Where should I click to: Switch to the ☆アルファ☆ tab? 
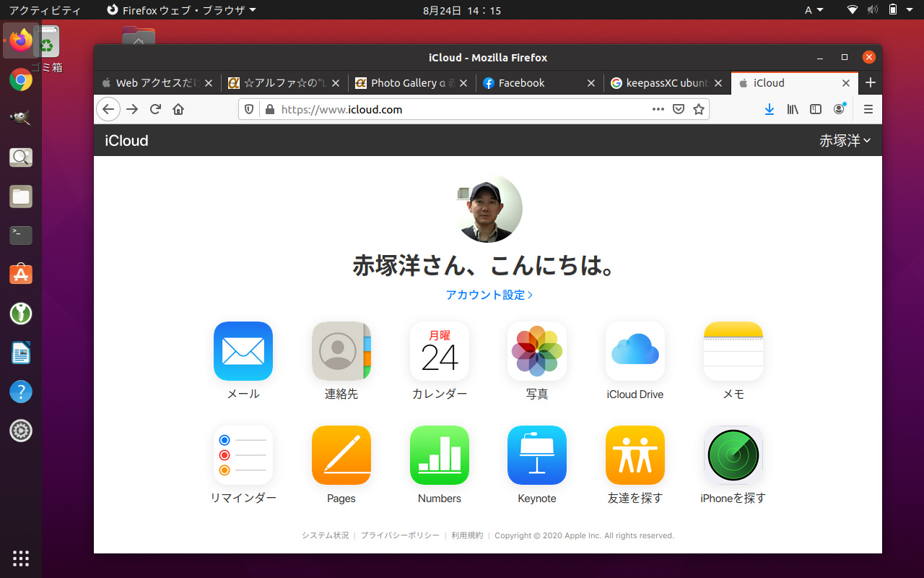[284, 83]
